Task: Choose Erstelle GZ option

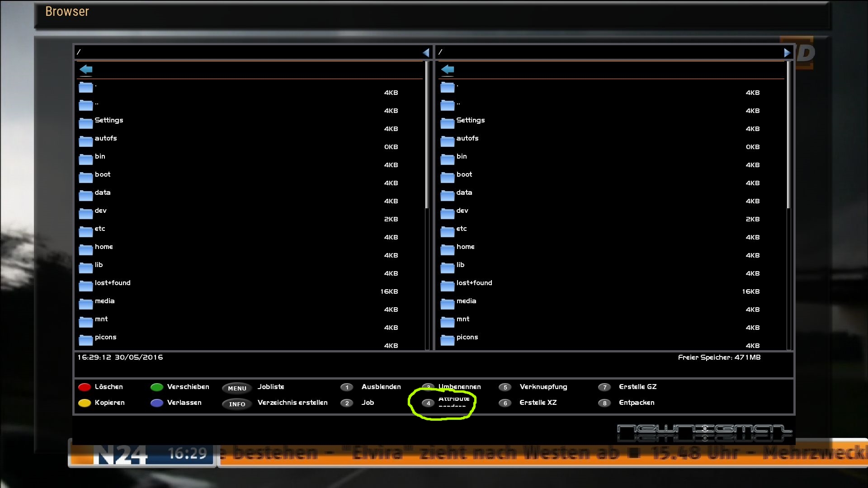Action: click(x=637, y=387)
